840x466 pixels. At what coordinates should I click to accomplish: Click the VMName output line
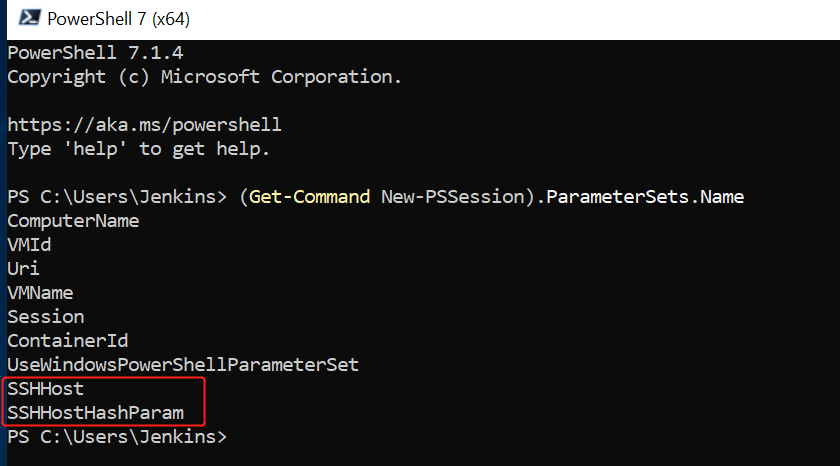[40, 293]
